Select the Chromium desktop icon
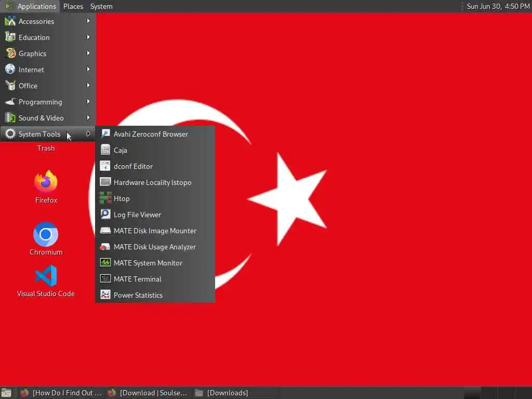The image size is (532, 399). [x=46, y=234]
